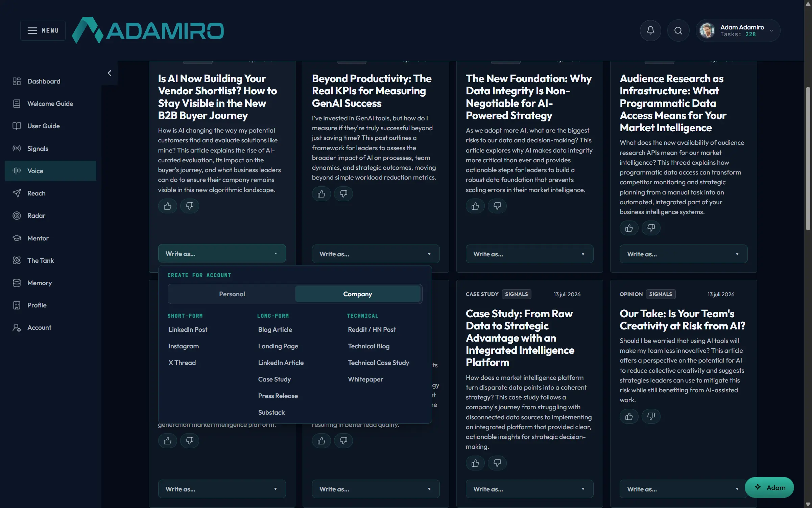Viewport: 812px width, 508px height.
Task: Select Whitepaper from technical options
Action: [x=365, y=379]
